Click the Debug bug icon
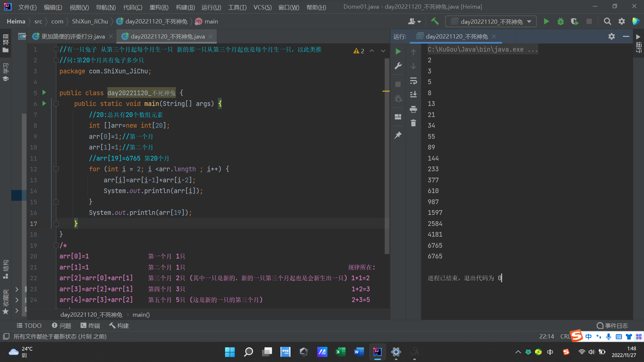 [x=560, y=21]
